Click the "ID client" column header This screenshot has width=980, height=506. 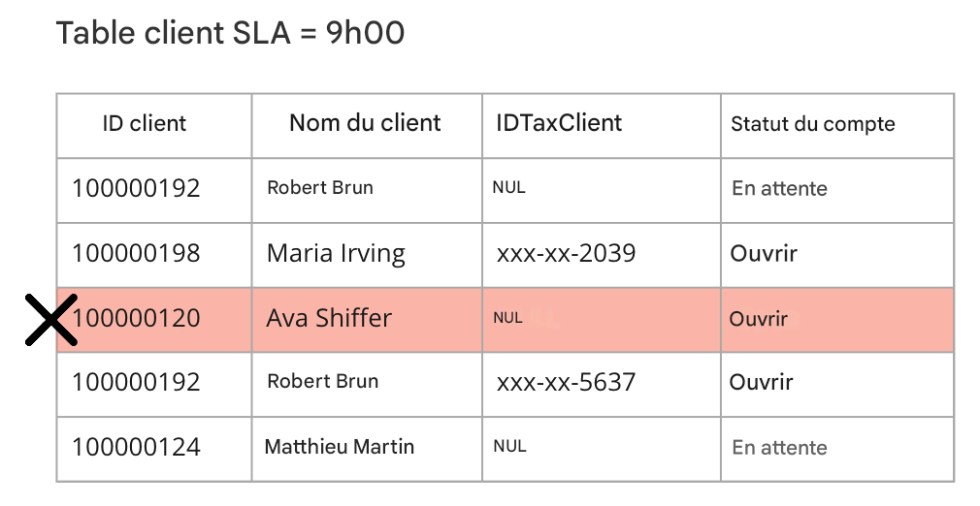145,123
